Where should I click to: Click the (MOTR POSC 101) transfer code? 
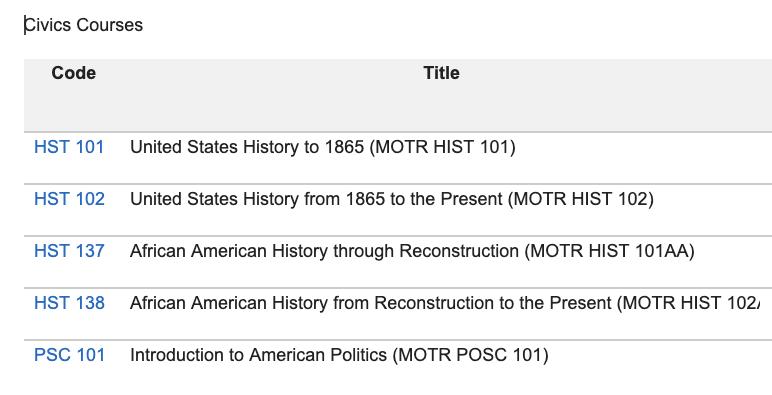click(470, 355)
